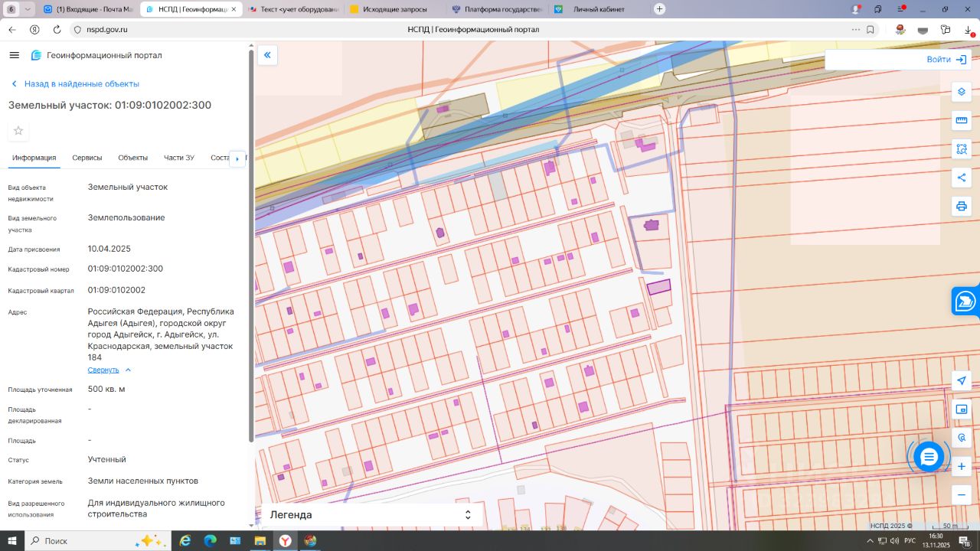Open the Объекты tab
Screen dimensions: 980x551
coord(132,158)
